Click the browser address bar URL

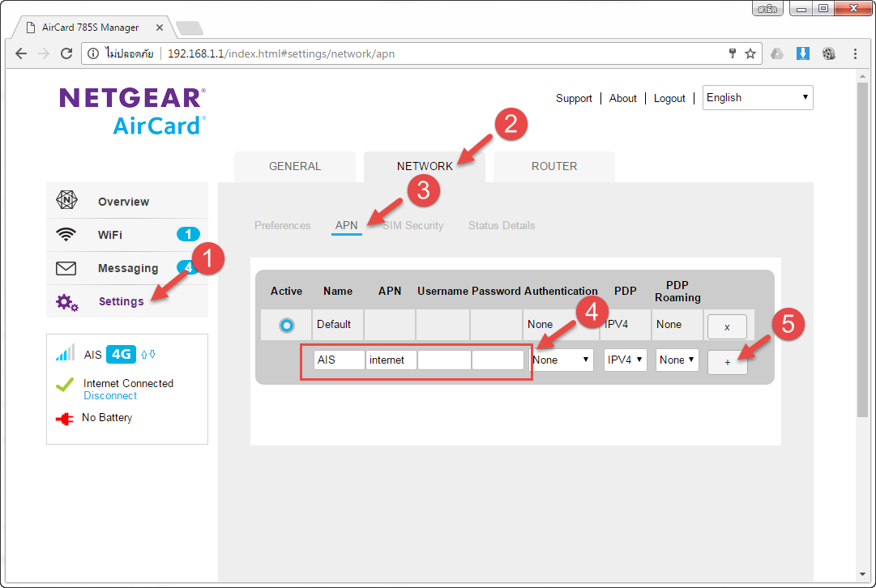281,53
